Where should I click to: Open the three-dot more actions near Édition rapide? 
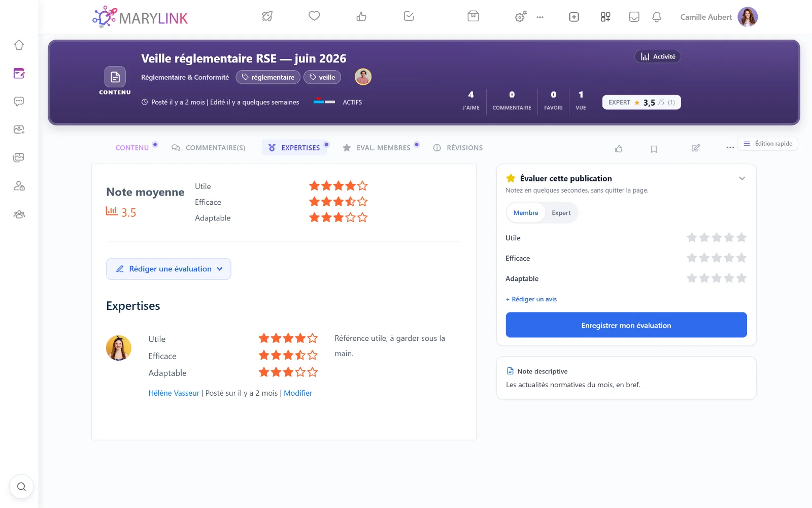coord(730,147)
